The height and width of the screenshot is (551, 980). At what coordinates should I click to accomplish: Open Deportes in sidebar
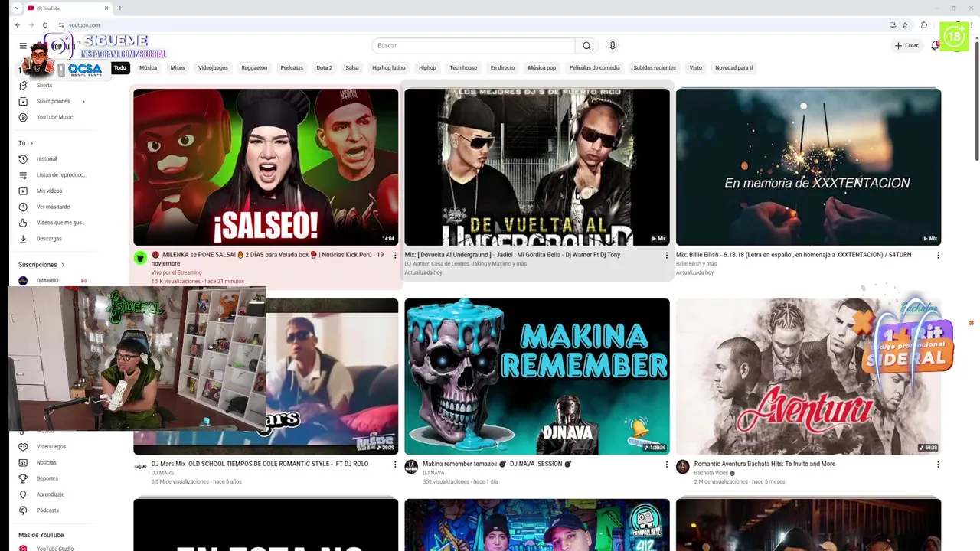click(47, 478)
